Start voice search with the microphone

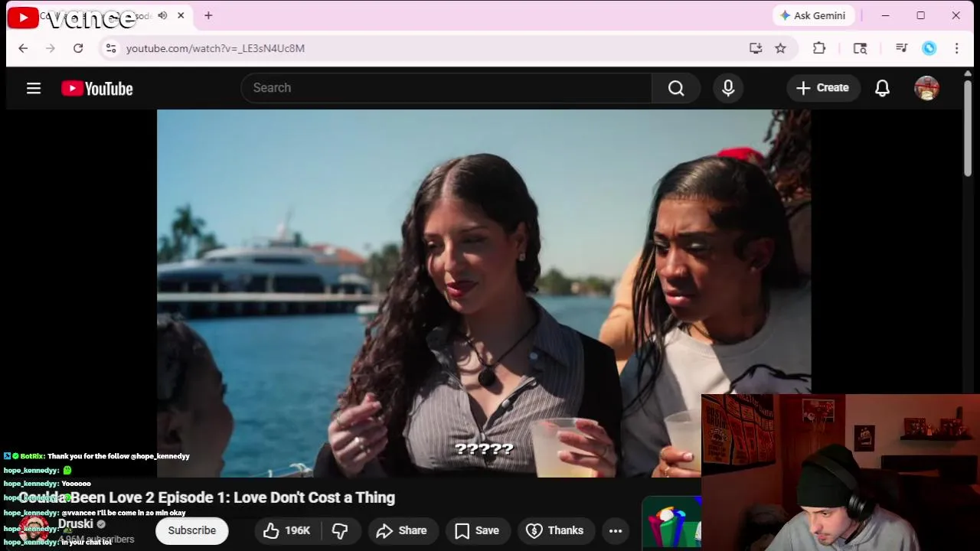click(x=728, y=88)
